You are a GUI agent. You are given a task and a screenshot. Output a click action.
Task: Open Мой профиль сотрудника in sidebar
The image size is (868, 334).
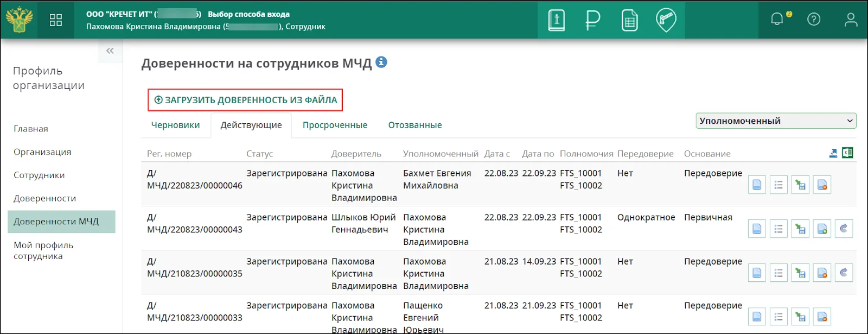tap(43, 250)
